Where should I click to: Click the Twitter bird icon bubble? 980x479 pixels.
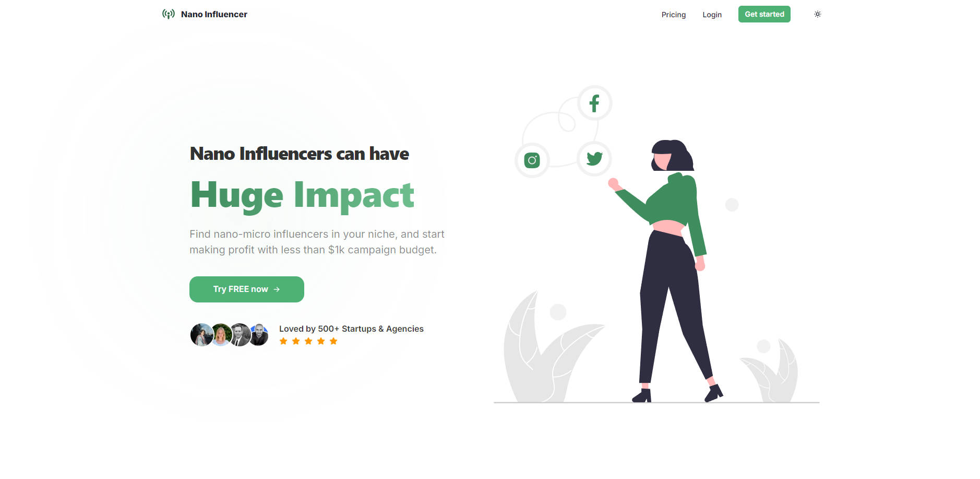point(594,158)
